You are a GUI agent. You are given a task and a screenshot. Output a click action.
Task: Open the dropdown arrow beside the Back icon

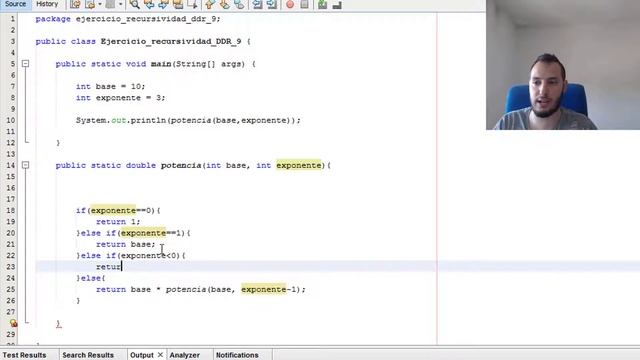pos(100,4)
